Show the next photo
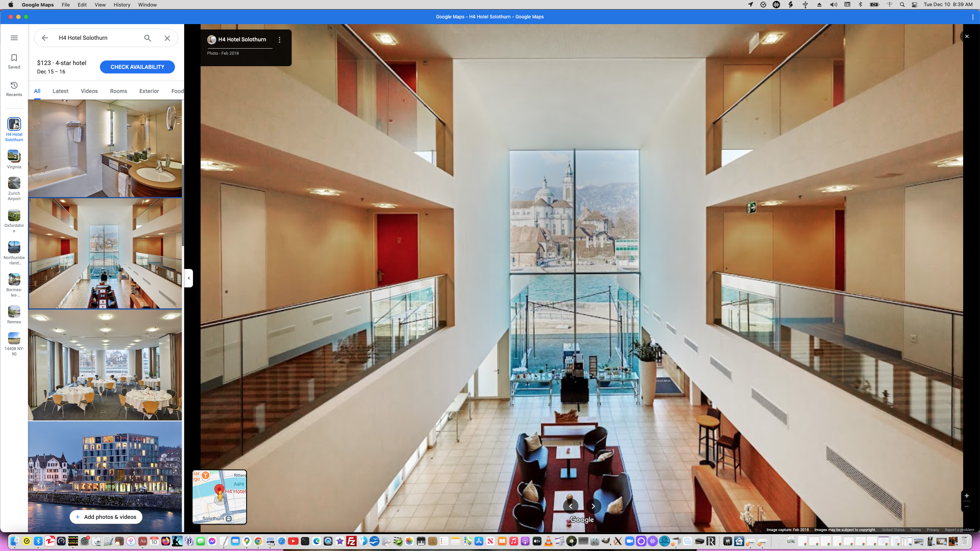 click(593, 506)
